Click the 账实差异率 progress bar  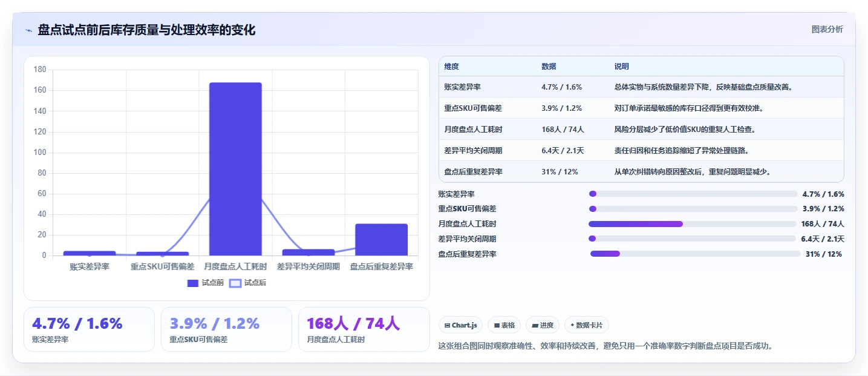[693, 194]
